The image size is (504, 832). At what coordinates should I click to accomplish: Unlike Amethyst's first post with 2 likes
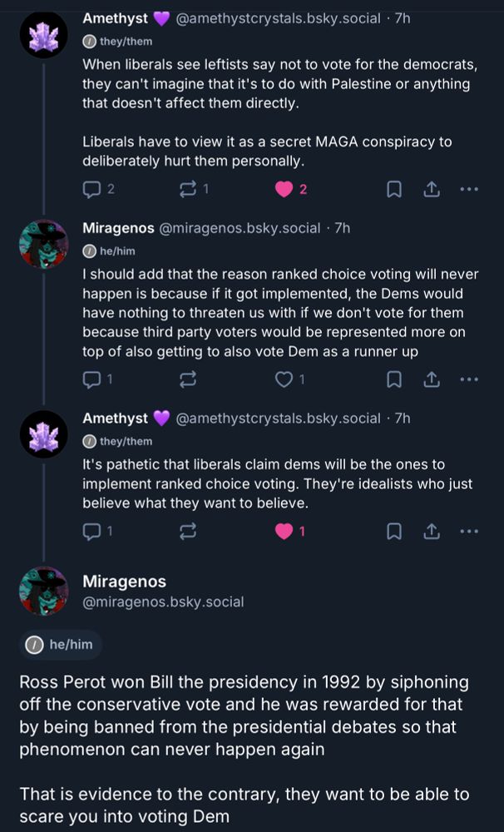[x=284, y=190]
